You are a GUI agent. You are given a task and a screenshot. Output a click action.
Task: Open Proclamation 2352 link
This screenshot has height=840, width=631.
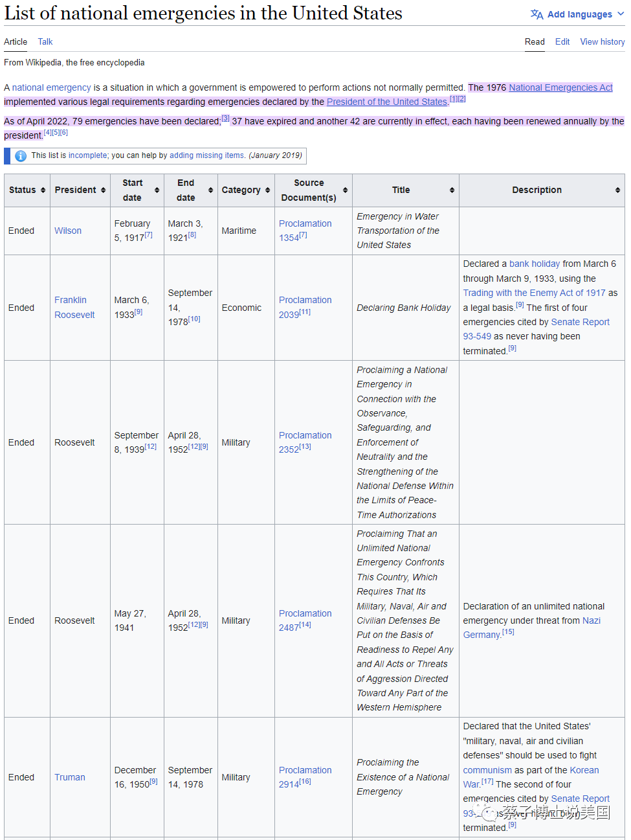(305, 442)
